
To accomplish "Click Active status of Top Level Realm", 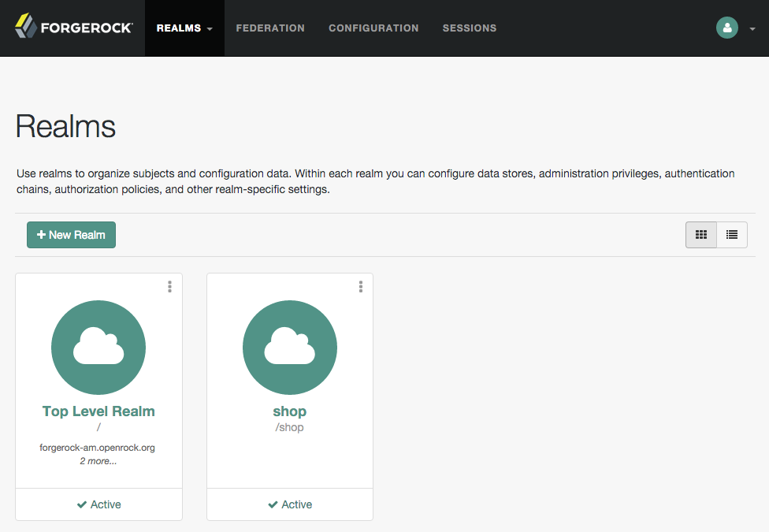I will [x=99, y=504].
